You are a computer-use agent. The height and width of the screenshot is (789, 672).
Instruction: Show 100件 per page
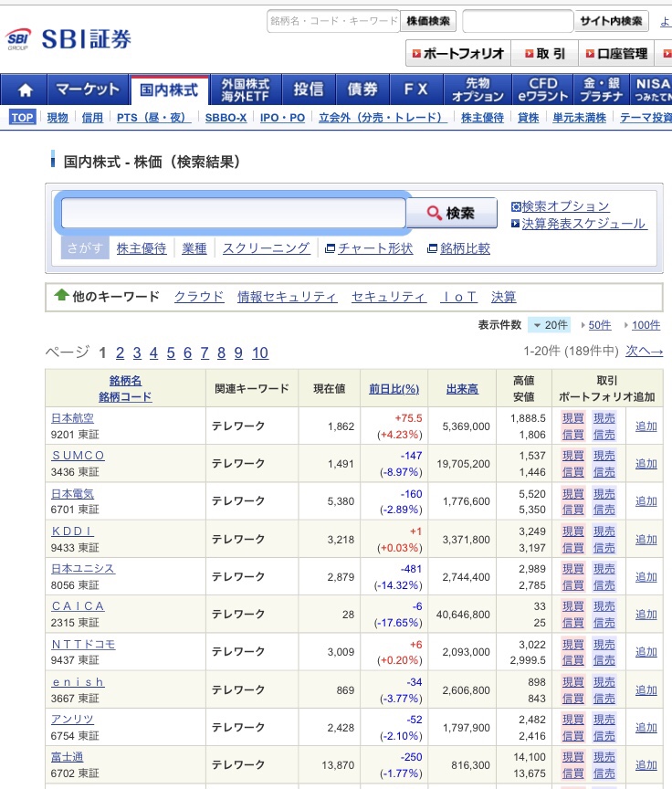click(646, 325)
